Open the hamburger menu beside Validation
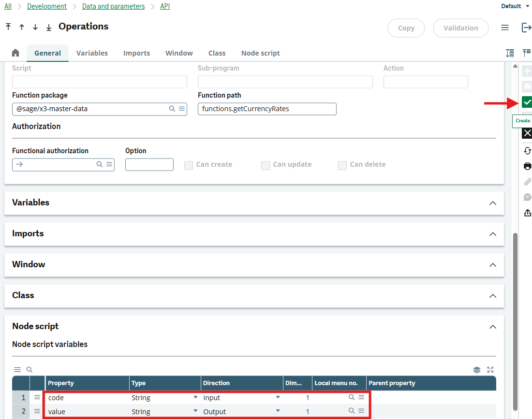The width and height of the screenshot is (532, 419). (x=505, y=28)
